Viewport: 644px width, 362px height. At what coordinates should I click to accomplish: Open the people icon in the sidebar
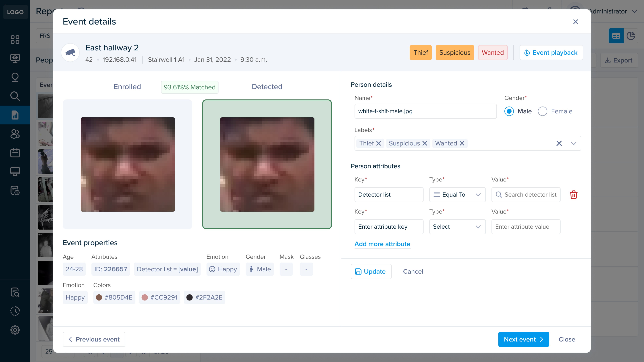click(15, 134)
